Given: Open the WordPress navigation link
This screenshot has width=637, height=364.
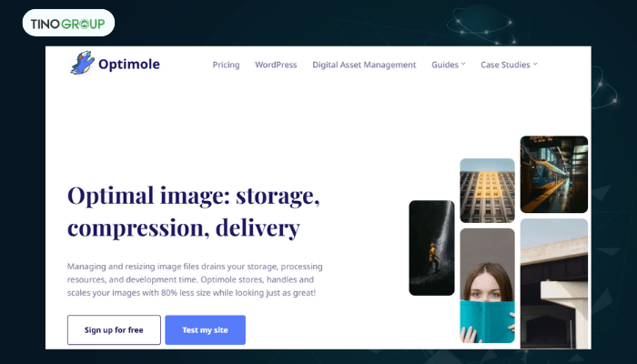Looking at the screenshot, I should click(276, 65).
